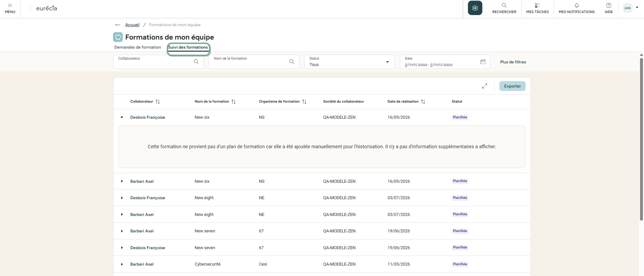Click the Exporter button
Image resolution: width=644 pixels, height=276 pixels.
click(x=512, y=86)
